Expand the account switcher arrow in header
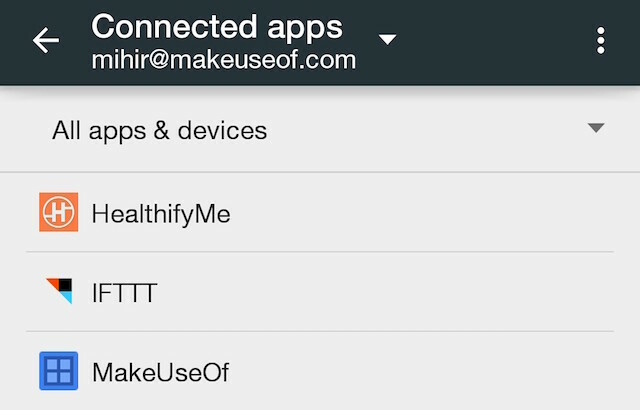The height and width of the screenshot is (410, 640). [x=387, y=40]
